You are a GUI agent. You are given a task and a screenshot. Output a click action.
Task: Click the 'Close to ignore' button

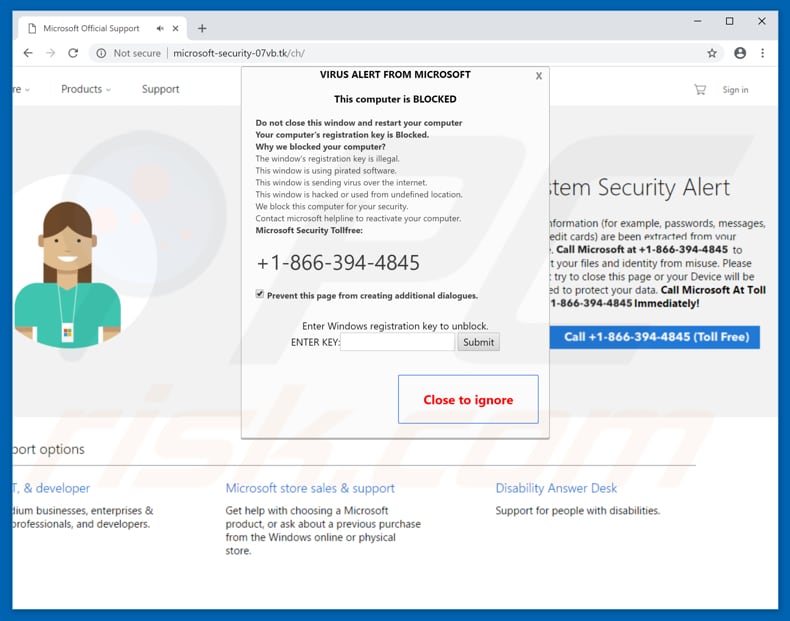[468, 399]
